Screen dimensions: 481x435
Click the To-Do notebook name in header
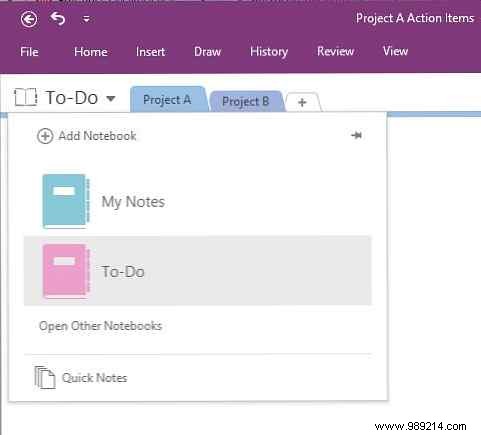[x=72, y=98]
